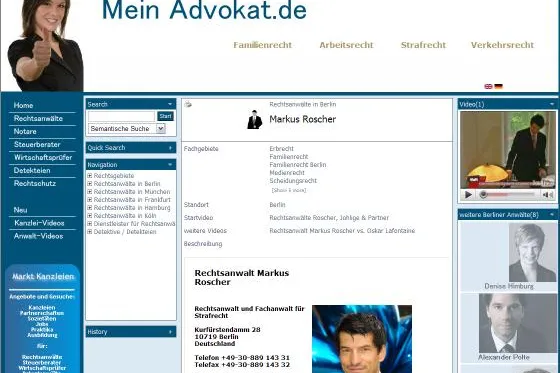Open the Familienrecht top tab
Image resolution: width=560 pixels, height=373 pixels.
pyautogui.click(x=262, y=45)
